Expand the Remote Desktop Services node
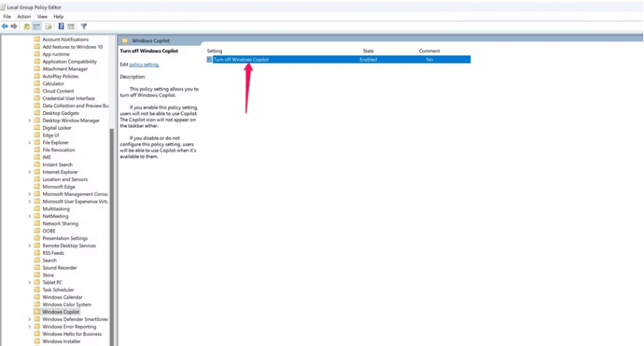This screenshot has height=346, width=644. pyautogui.click(x=29, y=246)
